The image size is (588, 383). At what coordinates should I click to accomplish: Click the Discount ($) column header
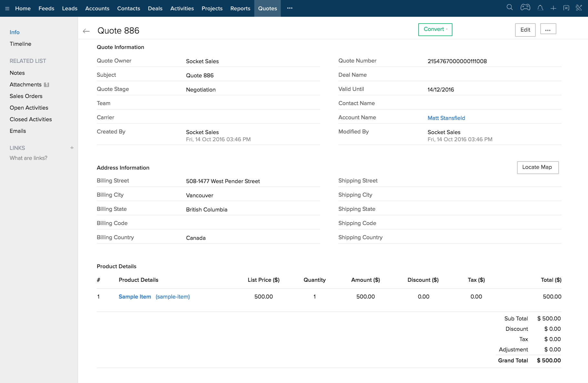click(423, 280)
